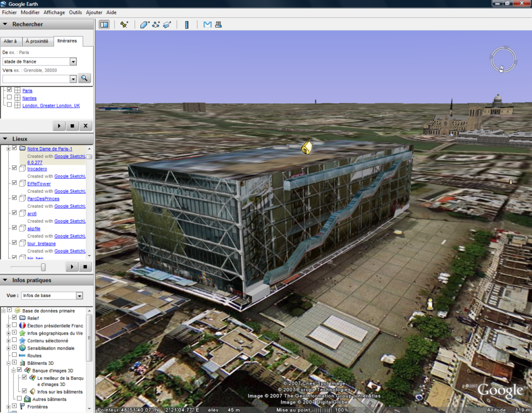Click the search magnifier button
The image size is (532, 413).
(x=85, y=78)
